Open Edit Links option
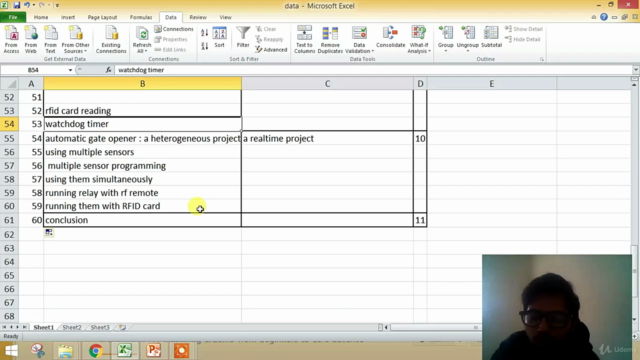 [x=170, y=49]
